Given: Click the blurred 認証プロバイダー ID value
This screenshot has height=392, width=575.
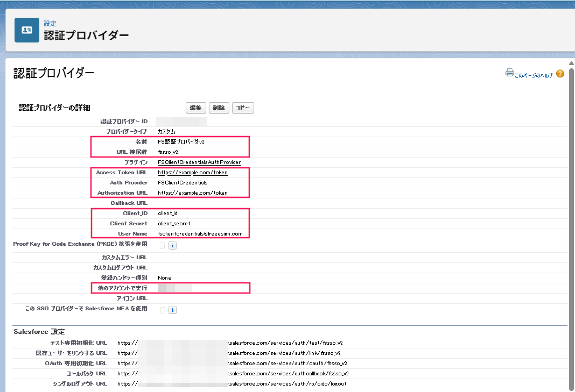Looking at the screenshot, I should coord(181,122).
